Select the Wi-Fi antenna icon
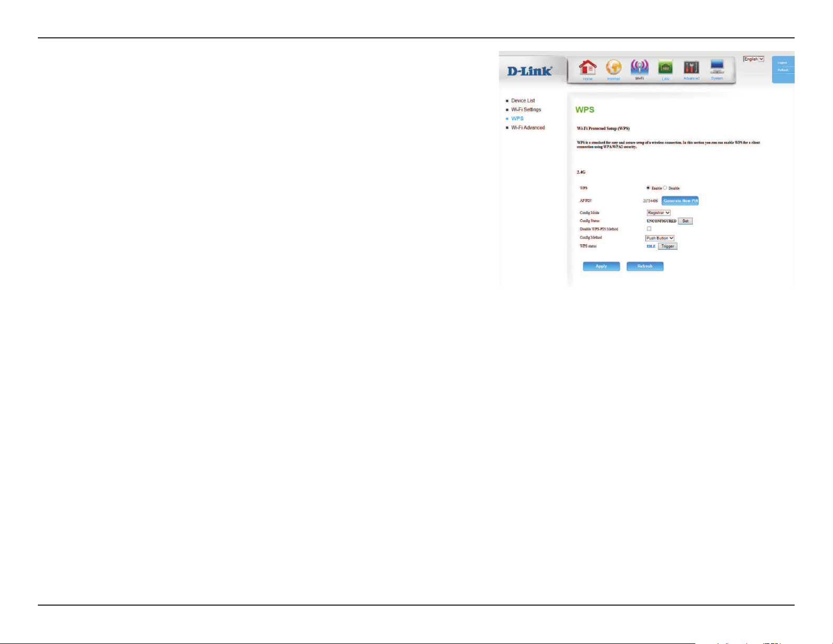833x644 pixels. coord(639,68)
